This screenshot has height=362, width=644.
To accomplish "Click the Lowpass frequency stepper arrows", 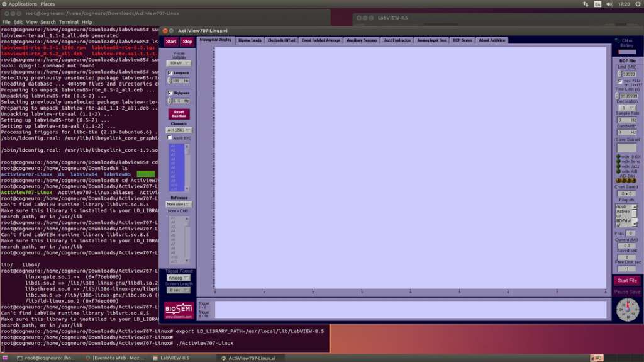I will (169, 81).
